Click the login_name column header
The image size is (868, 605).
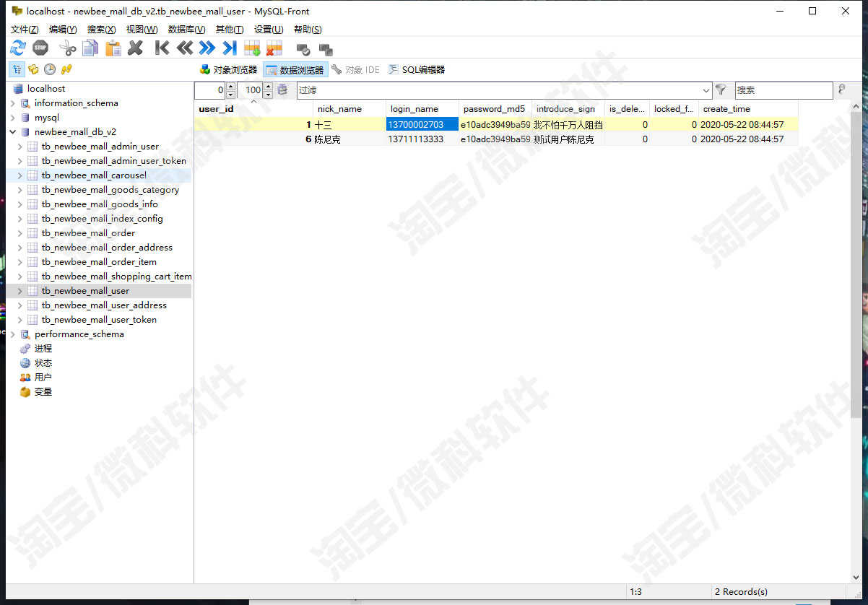pos(422,109)
